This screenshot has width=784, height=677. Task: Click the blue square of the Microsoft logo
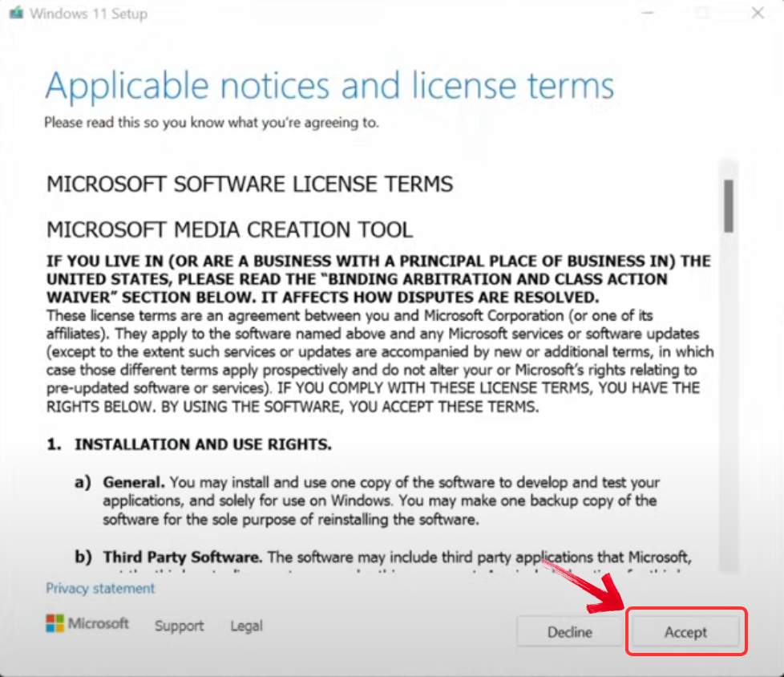click(50, 629)
